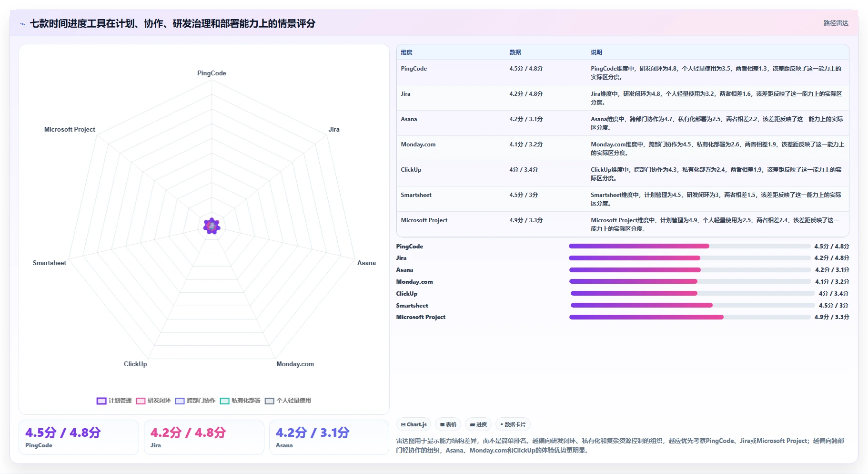Click the Monday.com row name in the table
Screen dimensions: 868x474
(x=418, y=144)
